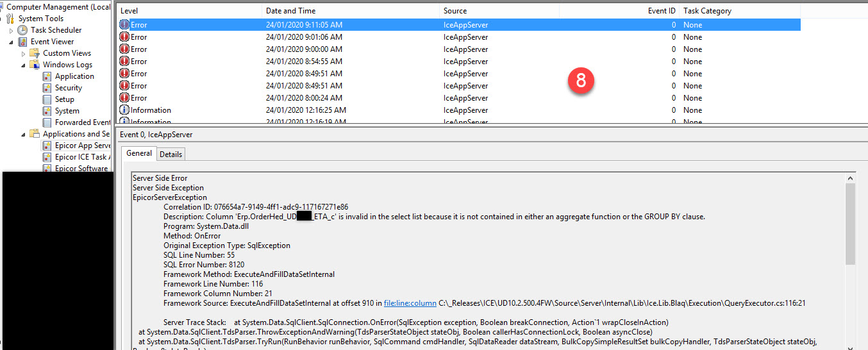
Task: Select the 9:11:05 AM error event row
Action: coord(459,25)
